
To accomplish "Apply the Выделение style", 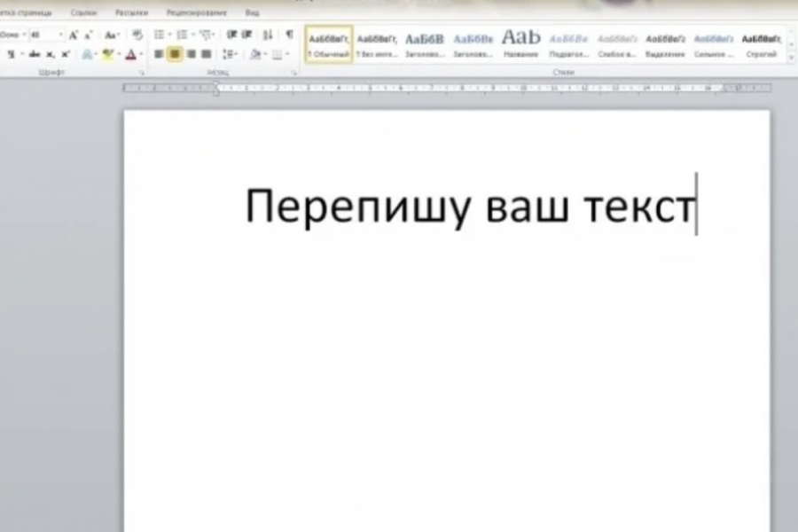I will pos(665,44).
